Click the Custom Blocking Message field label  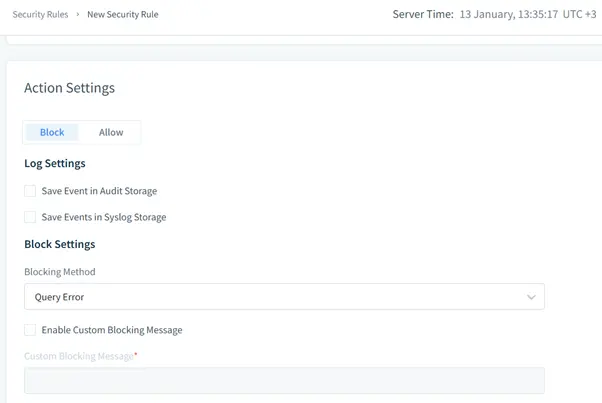click(x=80, y=355)
